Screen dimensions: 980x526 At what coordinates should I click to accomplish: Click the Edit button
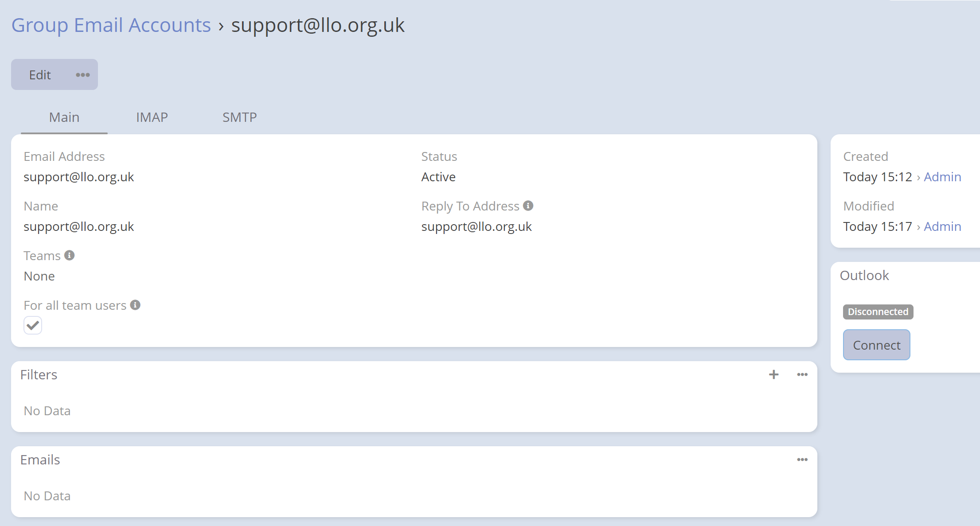tap(40, 75)
